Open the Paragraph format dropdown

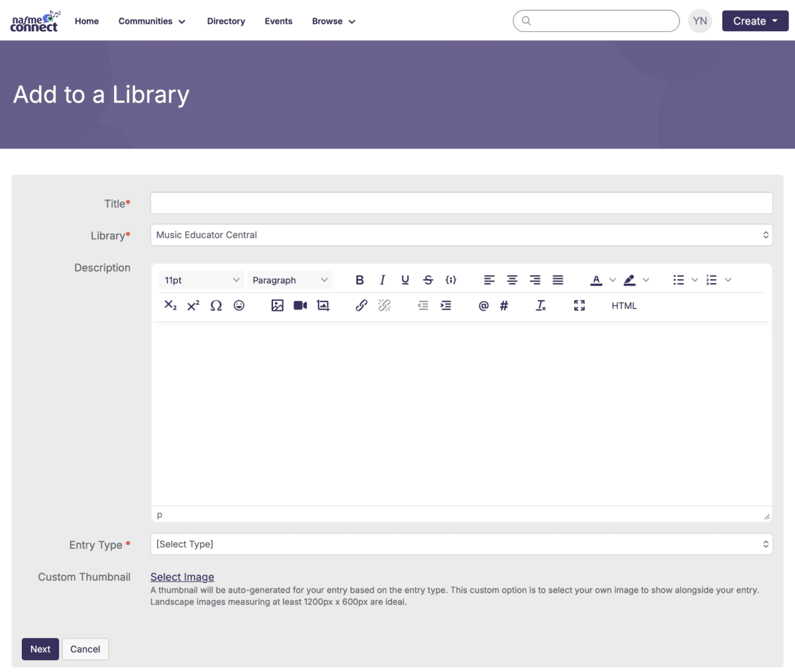[x=290, y=280]
